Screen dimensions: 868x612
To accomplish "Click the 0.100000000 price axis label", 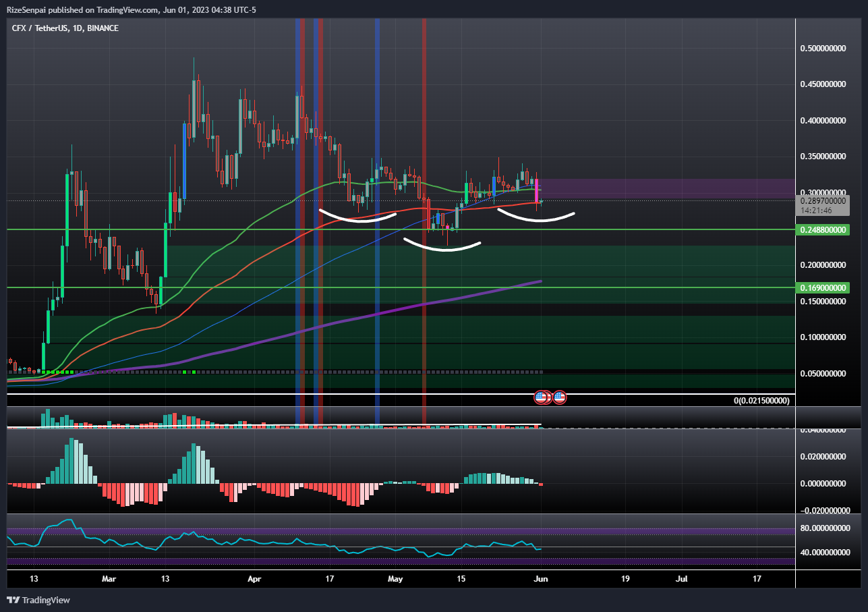I will (x=823, y=337).
